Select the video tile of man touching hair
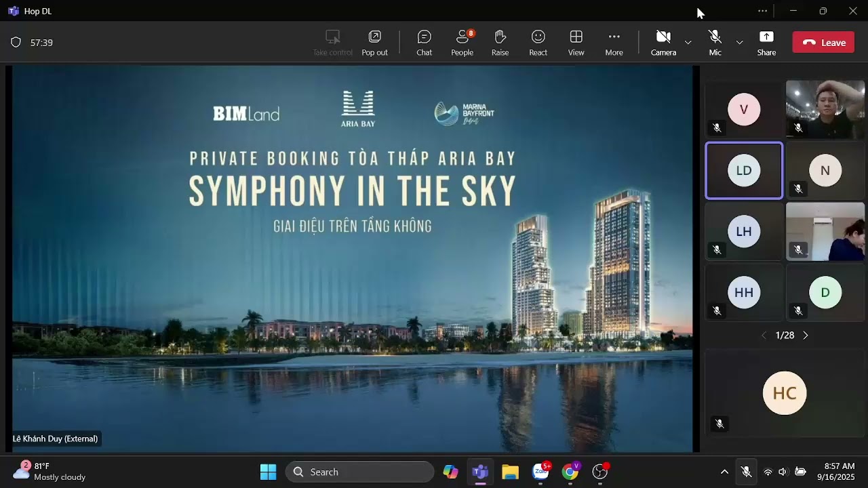Image resolution: width=868 pixels, height=488 pixels. [x=825, y=110]
